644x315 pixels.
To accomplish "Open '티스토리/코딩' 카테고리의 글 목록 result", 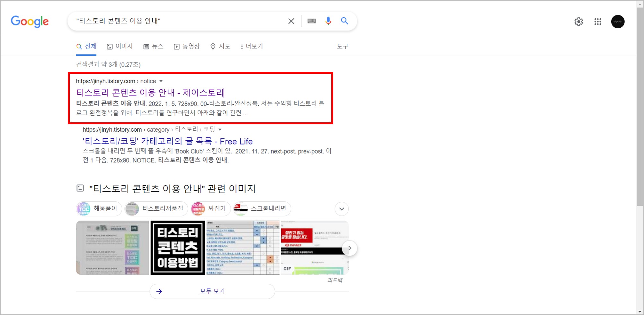I will (x=167, y=141).
